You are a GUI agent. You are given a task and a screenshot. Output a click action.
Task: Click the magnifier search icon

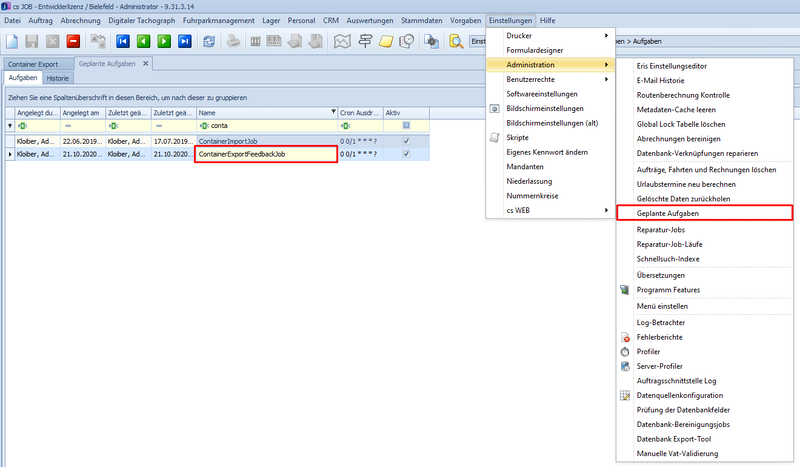[x=456, y=41]
